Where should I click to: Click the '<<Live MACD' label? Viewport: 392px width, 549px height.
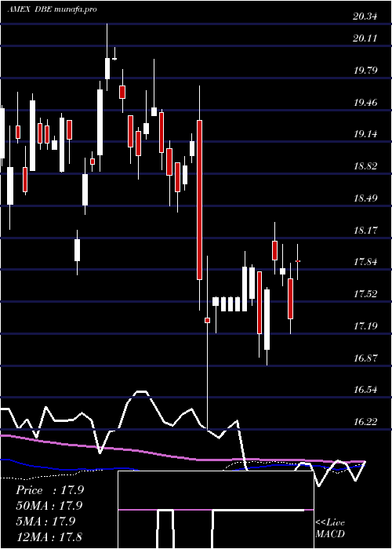[330, 528]
